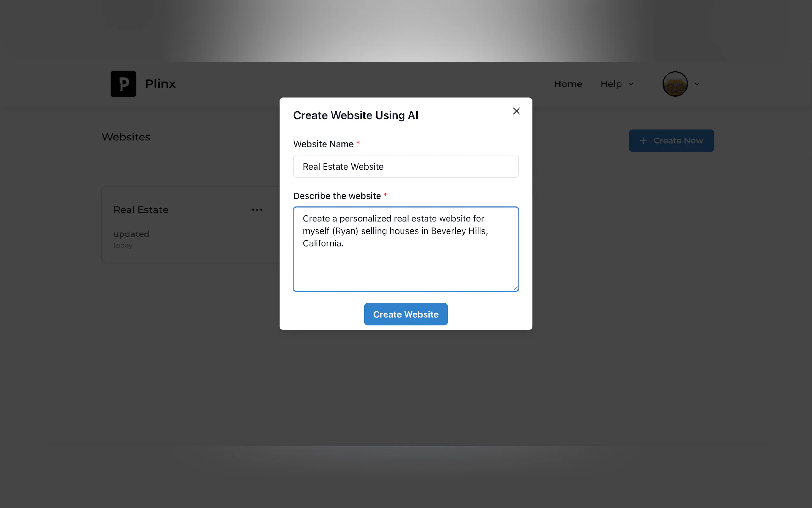Click the Website Name label
812x508 pixels.
point(323,144)
